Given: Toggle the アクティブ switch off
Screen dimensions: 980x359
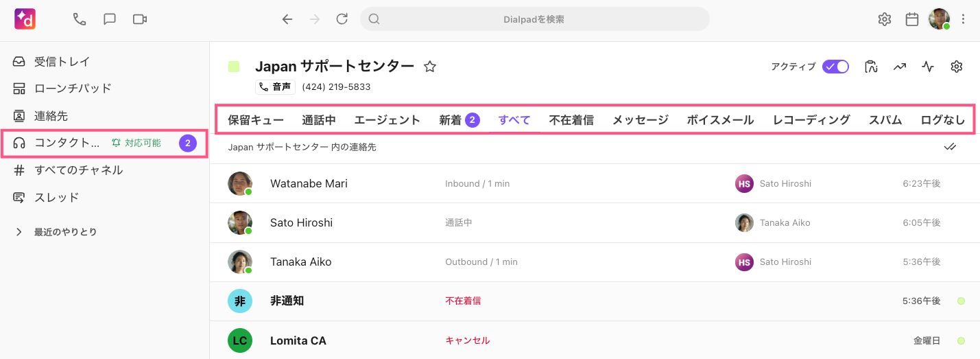Looking at the screenshot, I should [x=836, y=67].
